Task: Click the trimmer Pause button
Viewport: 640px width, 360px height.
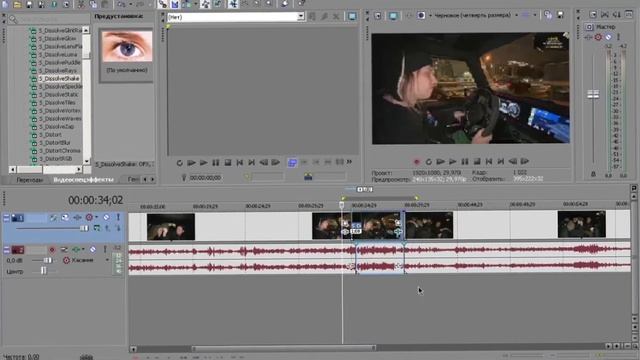Action: (x=216, y=163)
